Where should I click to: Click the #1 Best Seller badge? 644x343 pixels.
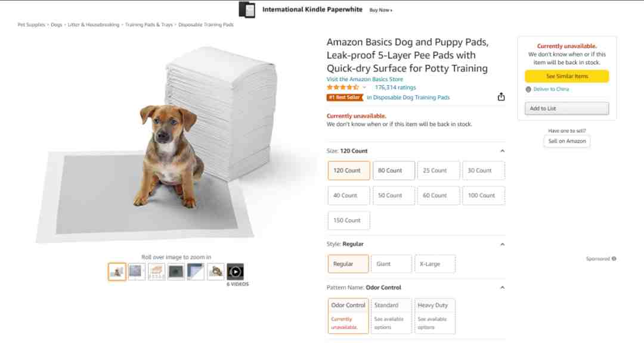click(x=345, y=97)
